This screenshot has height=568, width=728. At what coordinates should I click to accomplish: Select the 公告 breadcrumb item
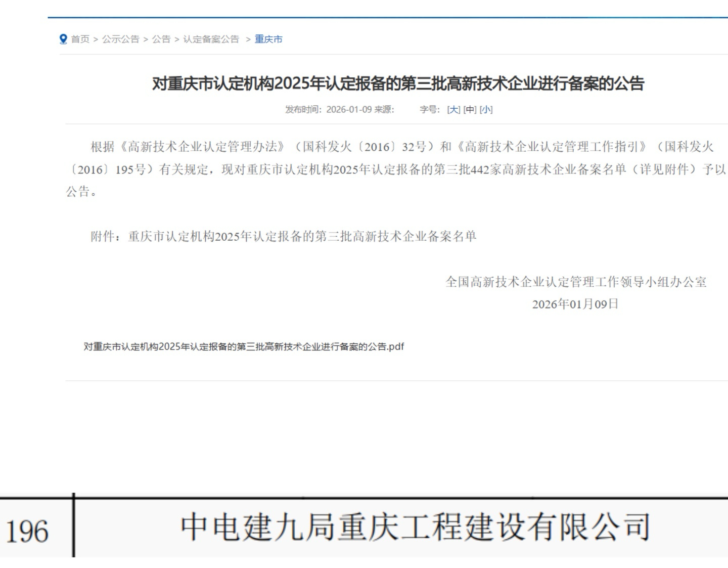coord(161,39)
